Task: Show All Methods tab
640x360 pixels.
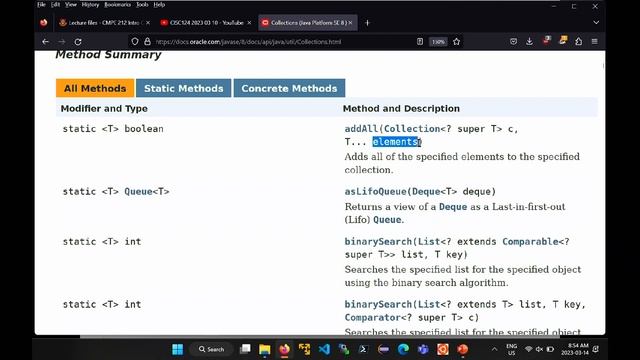Action: 95,88
